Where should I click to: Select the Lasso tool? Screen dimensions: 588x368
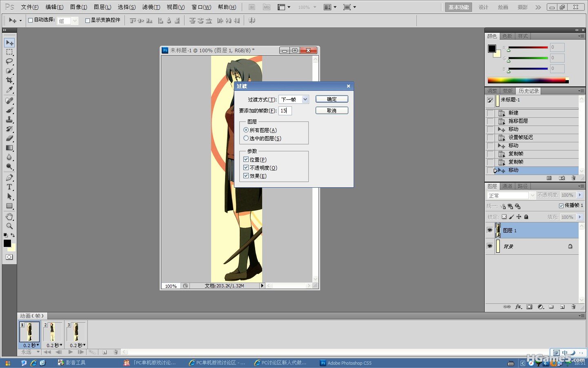(9, 62)
